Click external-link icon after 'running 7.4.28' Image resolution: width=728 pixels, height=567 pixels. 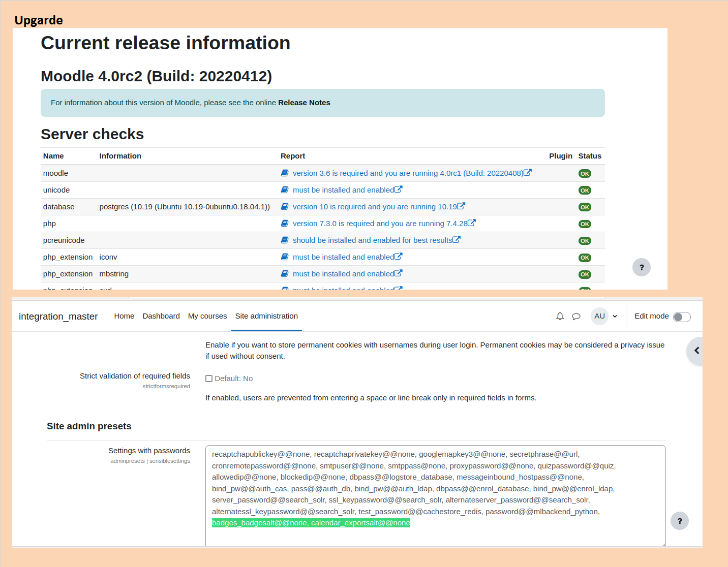(472, 223)
